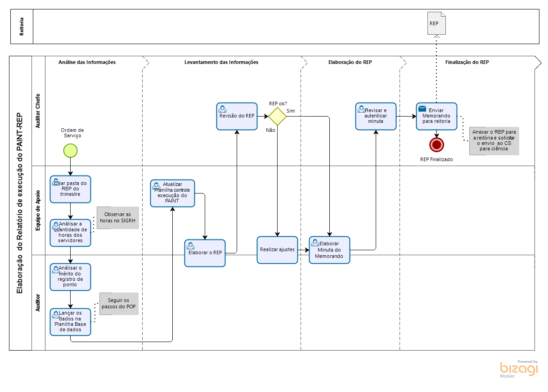Click user icon on Elaborar o REP task
Viewport: 548px width, 392px height.
pos(190,246)
